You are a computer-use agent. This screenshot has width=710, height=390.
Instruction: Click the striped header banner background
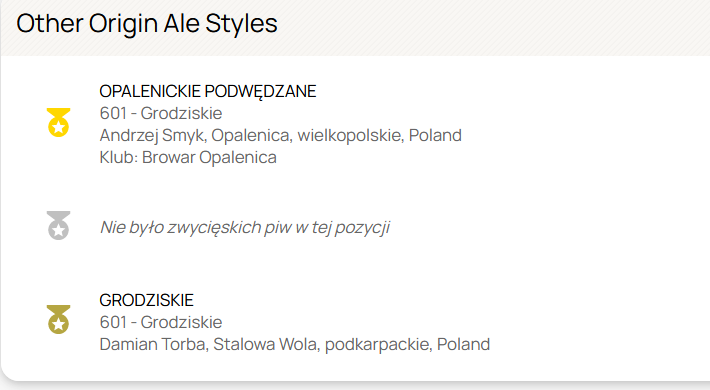pyautogui.click(x=494, y=27)
